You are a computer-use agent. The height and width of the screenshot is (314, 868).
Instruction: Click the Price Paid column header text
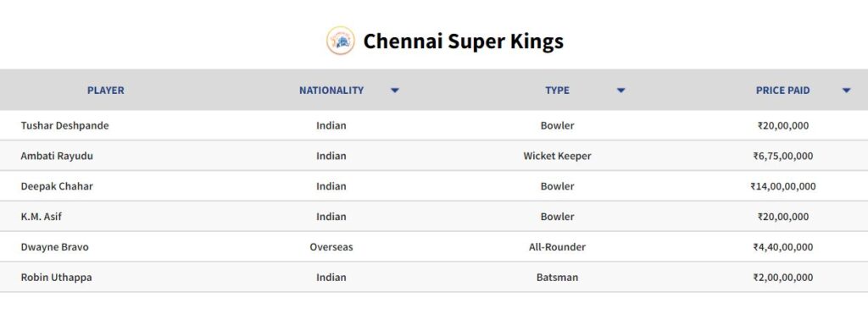pyautogui.click(x=782, y=90)
